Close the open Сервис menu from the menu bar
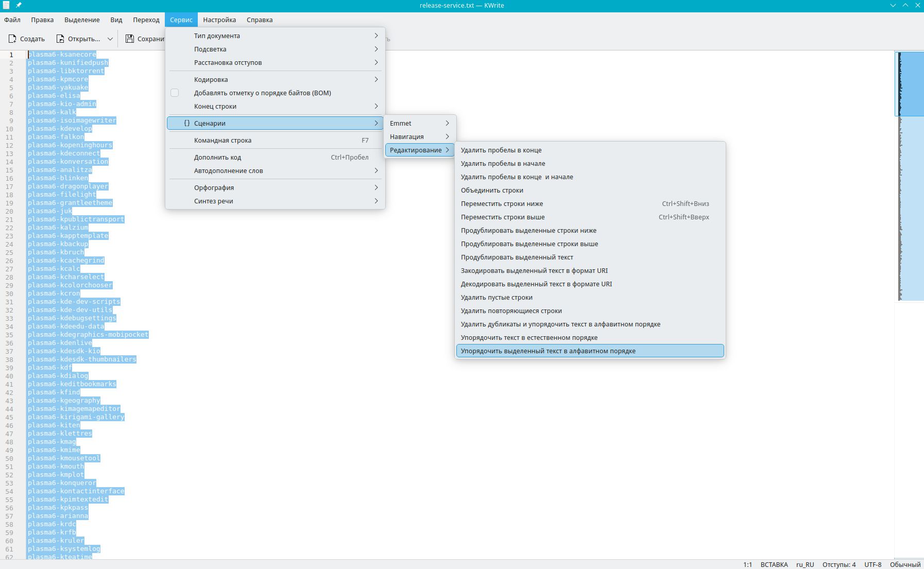924x569 pixels. [181, 20]
